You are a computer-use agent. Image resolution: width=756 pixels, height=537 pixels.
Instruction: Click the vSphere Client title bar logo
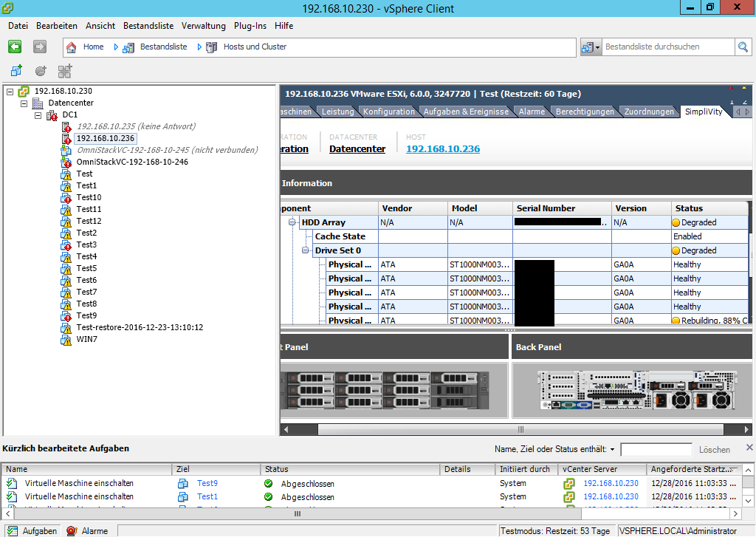pyautogui.click(x=7, y=8)
